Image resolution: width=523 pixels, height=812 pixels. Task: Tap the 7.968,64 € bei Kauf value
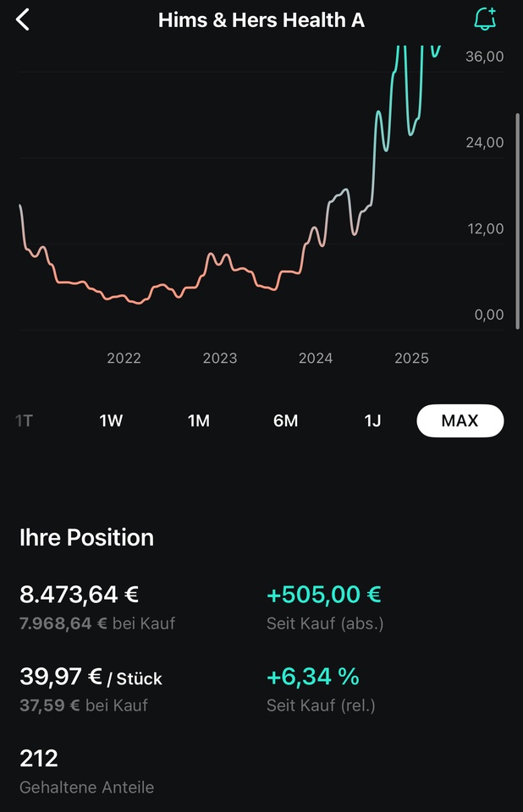(97, 623)
